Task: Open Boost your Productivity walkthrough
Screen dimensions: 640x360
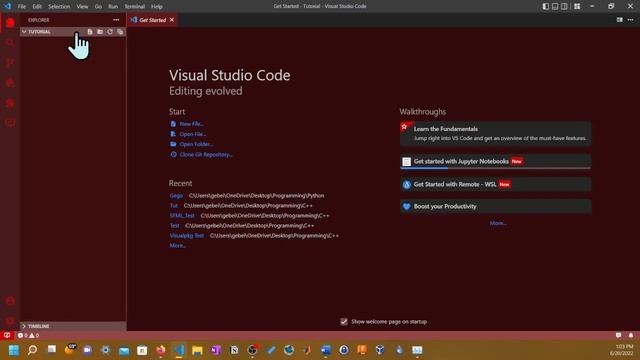Action: click(x=496, y=206)
